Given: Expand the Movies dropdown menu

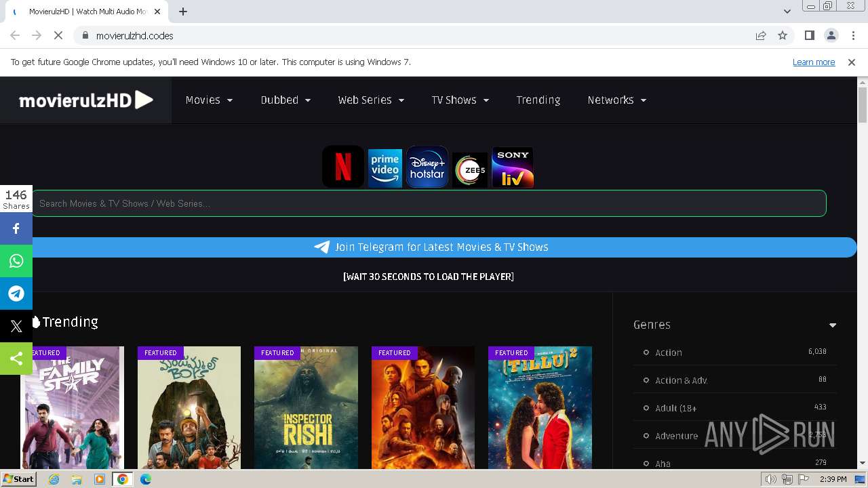Looking at the screenshot, I should pyautogui.click(x=209, y=100).
